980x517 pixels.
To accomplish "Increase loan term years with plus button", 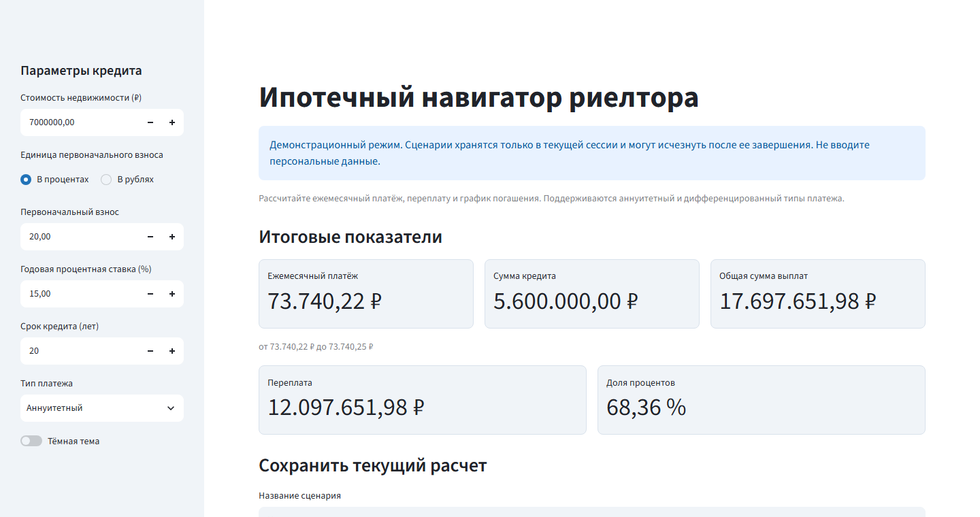I will click(x=172, y=351).
